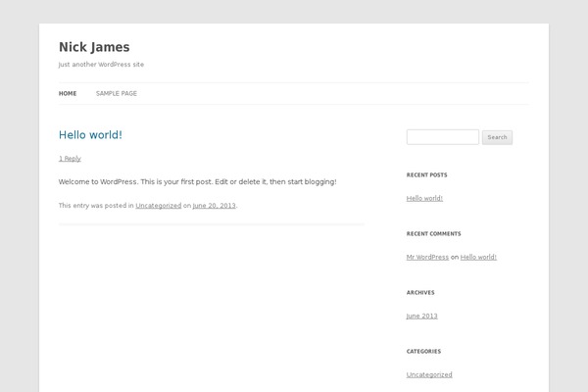Click the Recent Posts widget heading
The width and height of the screenshot is (588, 392).
coord(426,174)
